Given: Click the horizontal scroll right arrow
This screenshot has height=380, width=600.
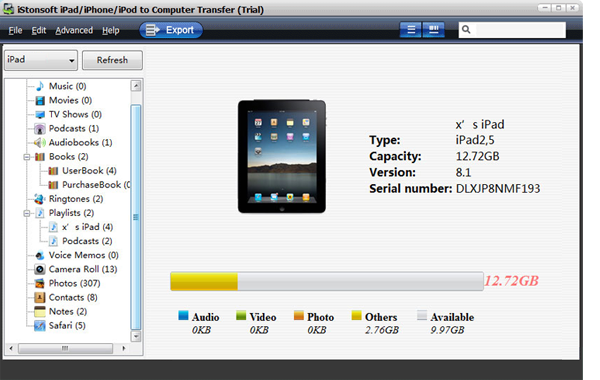Looking at the screenshot, I should (124, 348).
